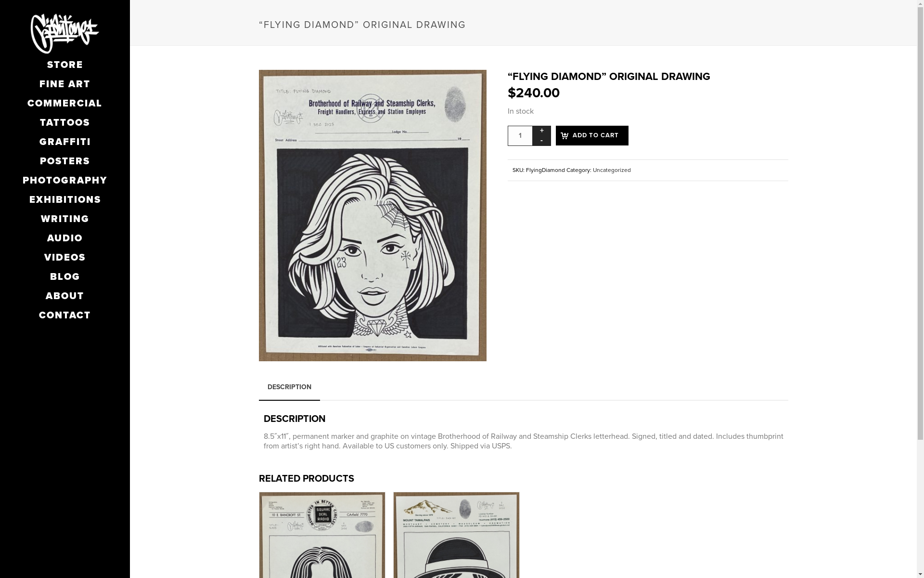
Task: Click the graffiti signature logo
Action: (x=64, y=33)
